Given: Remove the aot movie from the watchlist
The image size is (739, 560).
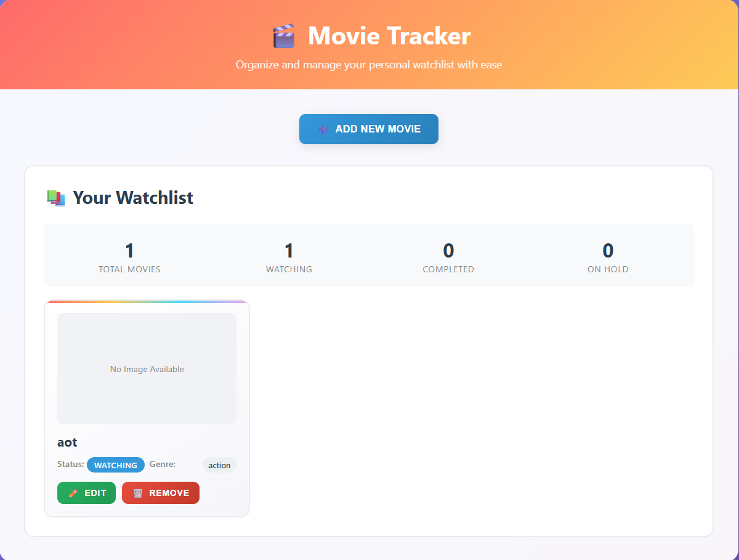Looking at the screenshot, I should pos(161,493).
